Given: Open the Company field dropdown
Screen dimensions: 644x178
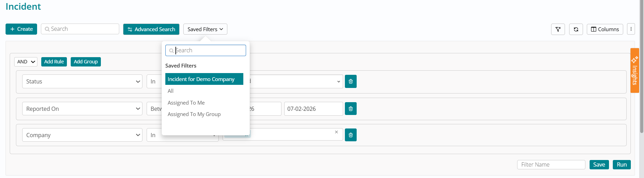Looking at the screenshot, I should [82, 135].
